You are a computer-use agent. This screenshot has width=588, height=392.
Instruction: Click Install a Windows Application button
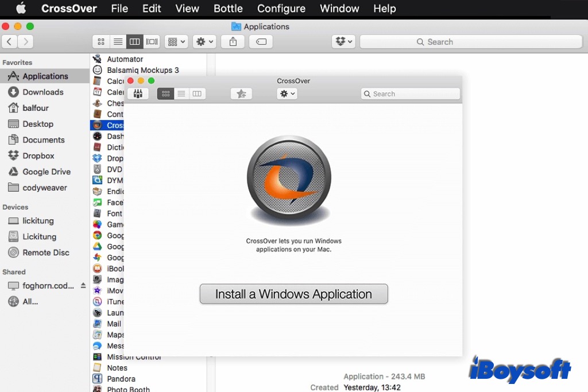pos(293,294)
